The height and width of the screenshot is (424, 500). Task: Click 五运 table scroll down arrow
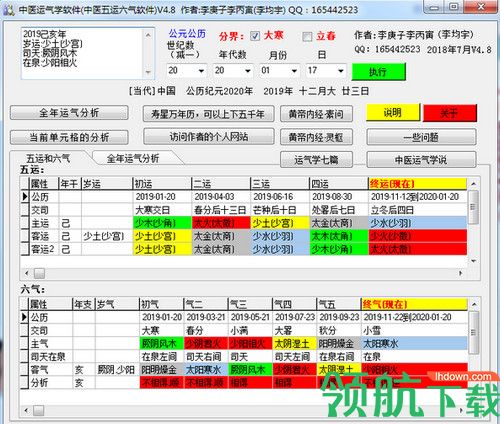point(473,261)
